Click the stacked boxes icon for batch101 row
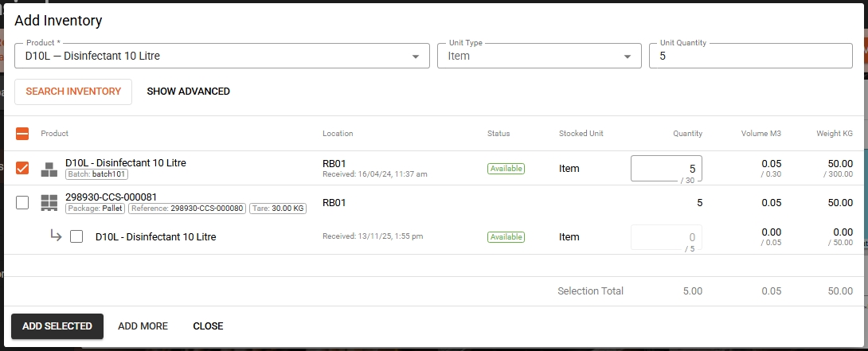This screenshot has height=351, width=868. pyautogui.click(x=49, y=170)
